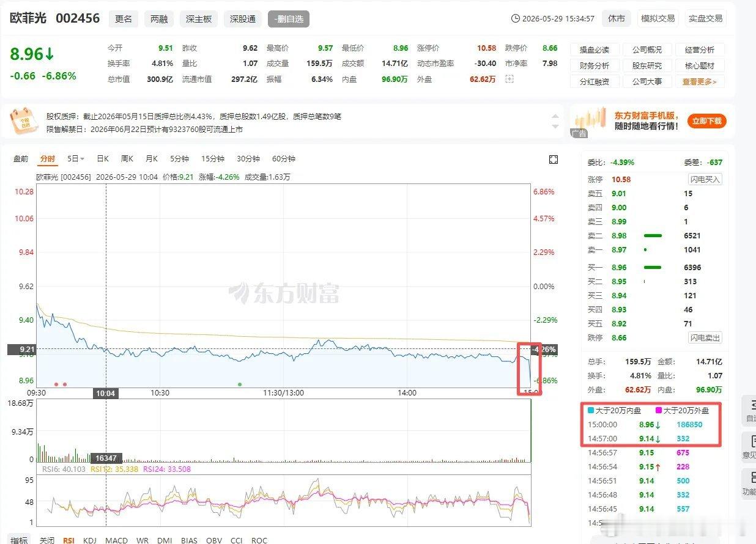Screen dimensions: 756x544
Task: Click the plus icon beside 外盘 value
Action: tap(510, 79)
